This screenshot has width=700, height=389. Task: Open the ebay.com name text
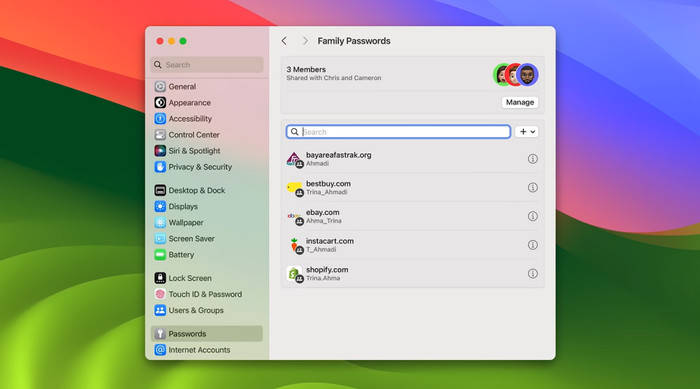pyautogui.click(x=322, y=212)
